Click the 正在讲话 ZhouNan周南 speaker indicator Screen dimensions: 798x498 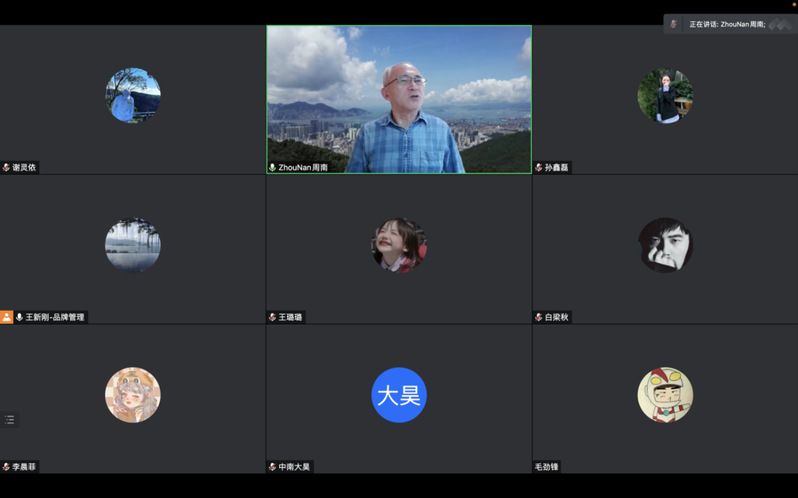pos(727,24)
